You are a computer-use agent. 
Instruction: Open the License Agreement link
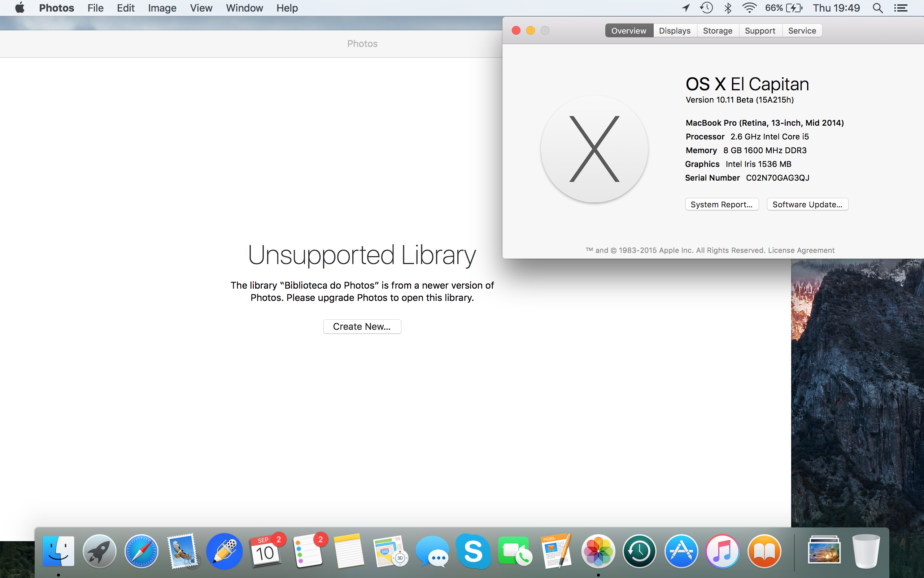tap(801, 250)
